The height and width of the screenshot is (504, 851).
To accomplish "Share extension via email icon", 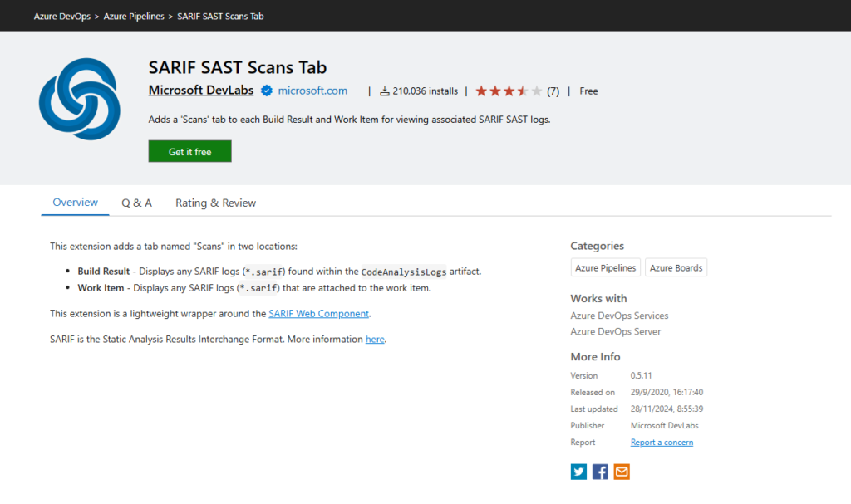I will point(622,472).
